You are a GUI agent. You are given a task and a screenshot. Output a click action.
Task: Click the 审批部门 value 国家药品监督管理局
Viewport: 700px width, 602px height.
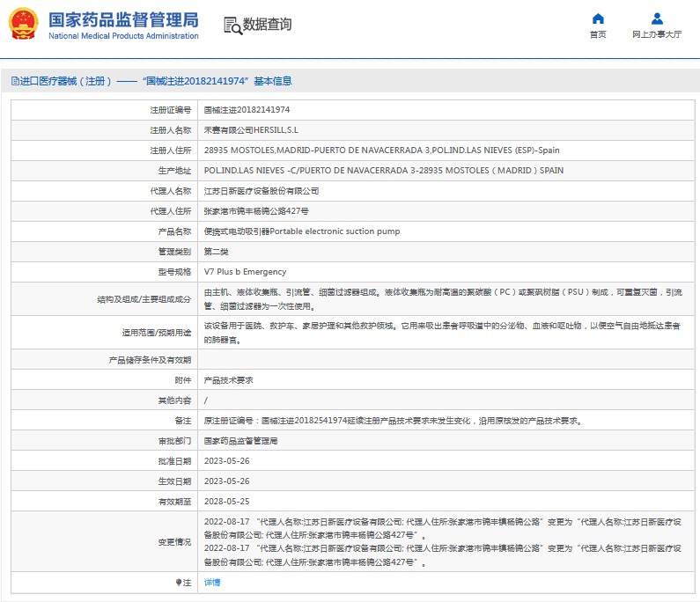(240, 441)
